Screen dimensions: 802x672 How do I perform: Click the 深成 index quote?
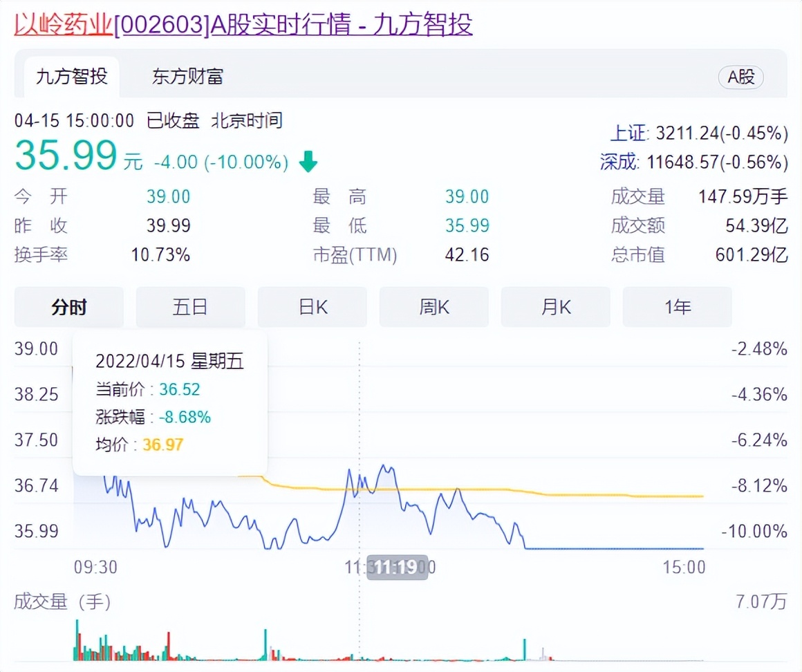coord(694,162)
